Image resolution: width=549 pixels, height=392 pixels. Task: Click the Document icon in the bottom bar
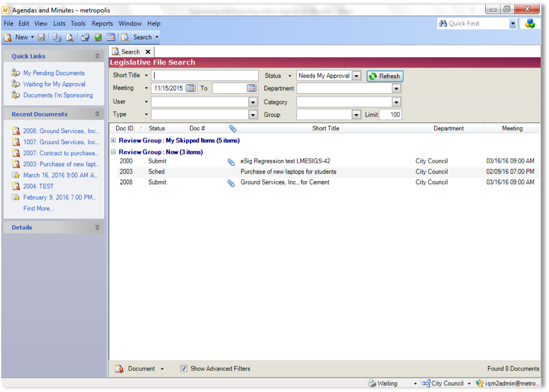coord(120,369)
